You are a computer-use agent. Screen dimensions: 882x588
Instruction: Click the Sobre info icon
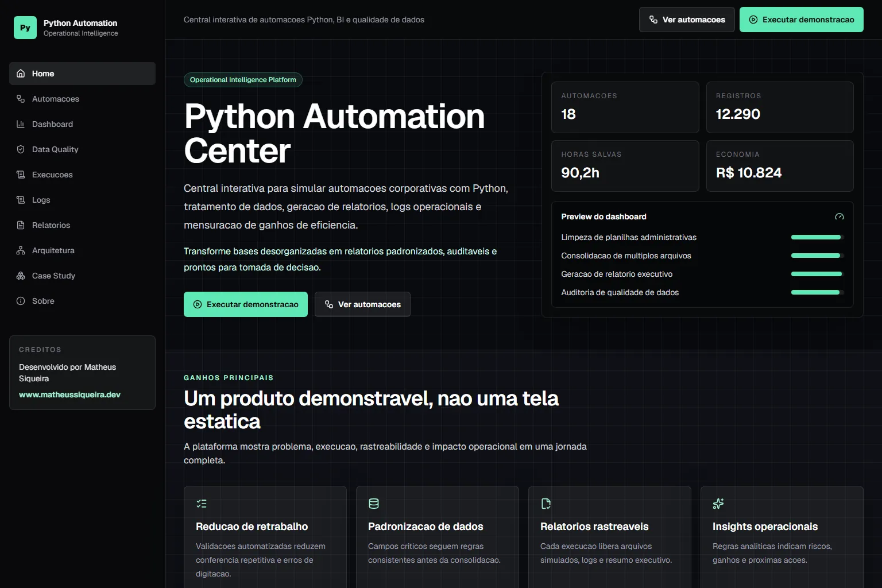tap(21, 301)
